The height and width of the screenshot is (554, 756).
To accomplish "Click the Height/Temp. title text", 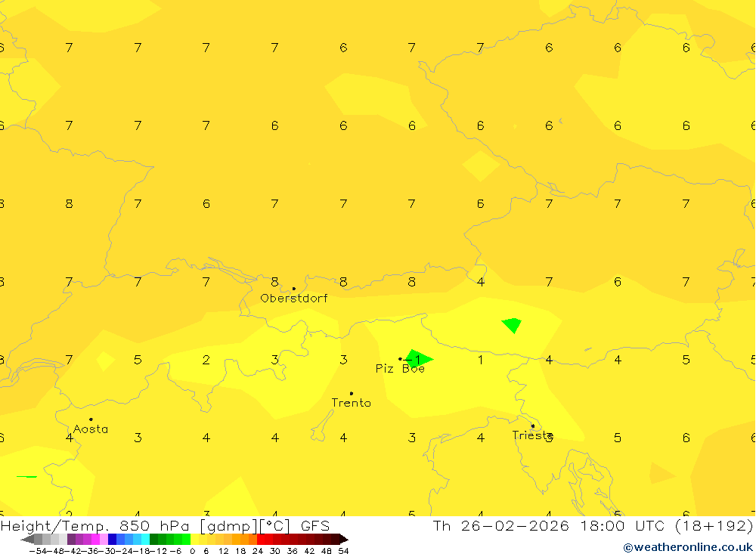I will point(55,526).
